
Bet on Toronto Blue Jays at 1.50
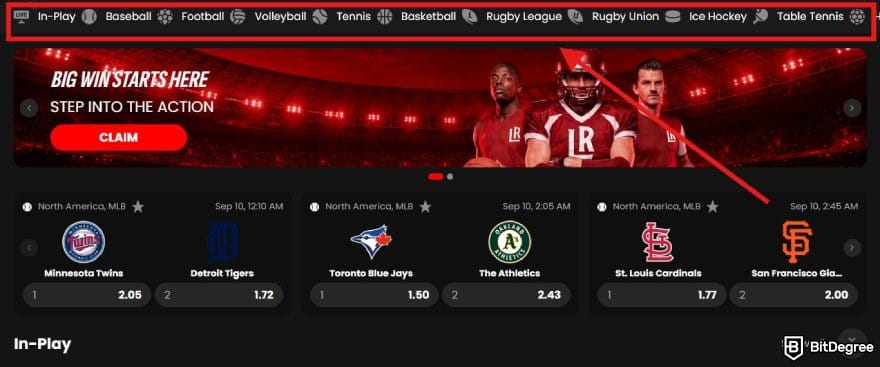pos(374,295)
